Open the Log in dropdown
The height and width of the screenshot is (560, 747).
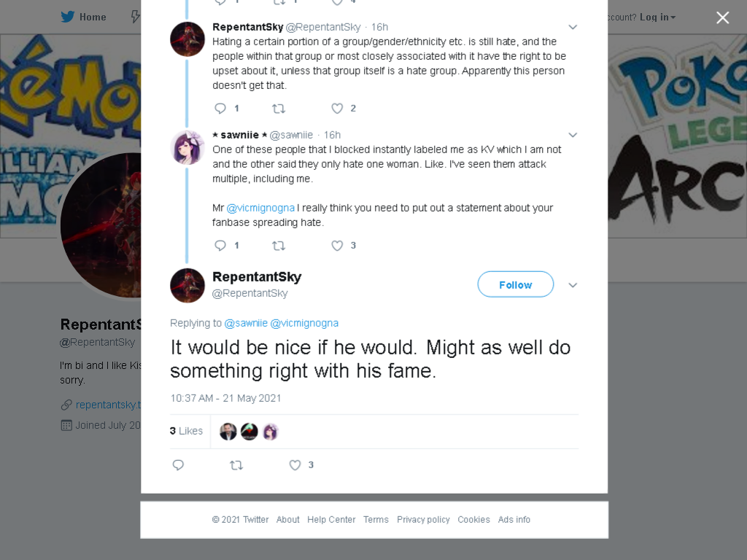(x=657, y=17)
